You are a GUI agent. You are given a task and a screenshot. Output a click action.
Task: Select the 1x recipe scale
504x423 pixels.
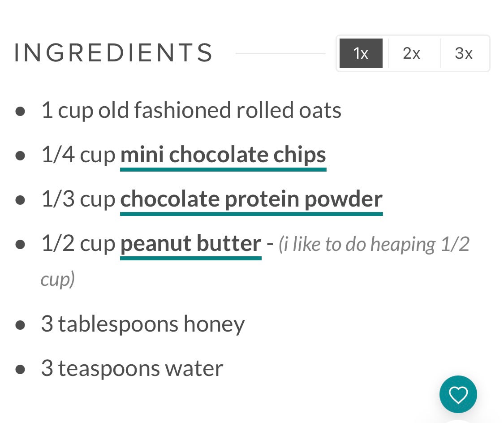coord(361,53)
